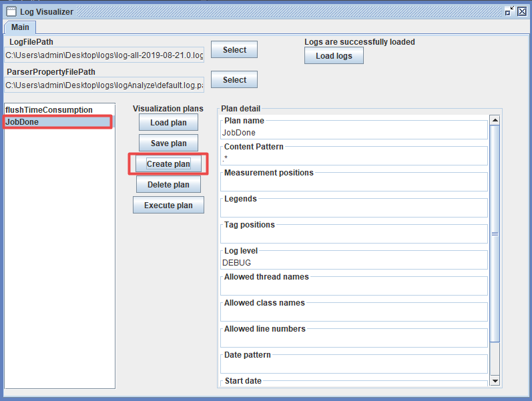Click the Plan detail vertical scrollbar thumb

(x=495, y=234)
